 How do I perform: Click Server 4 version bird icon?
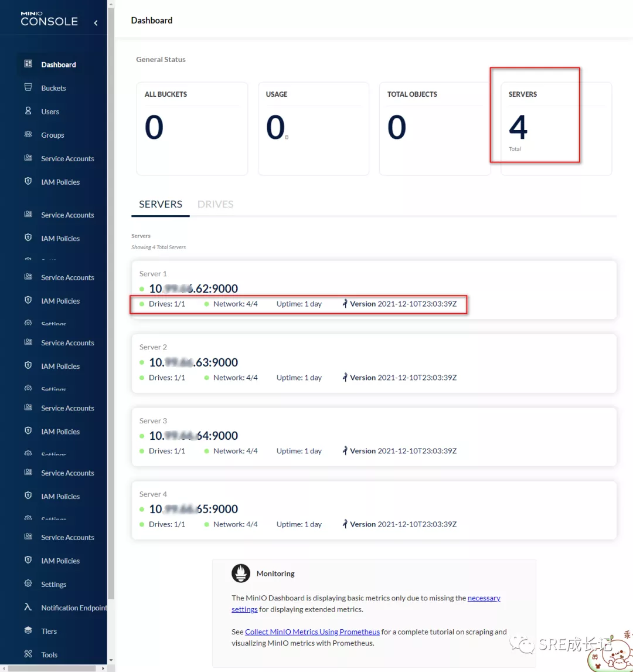pos(345,524)
